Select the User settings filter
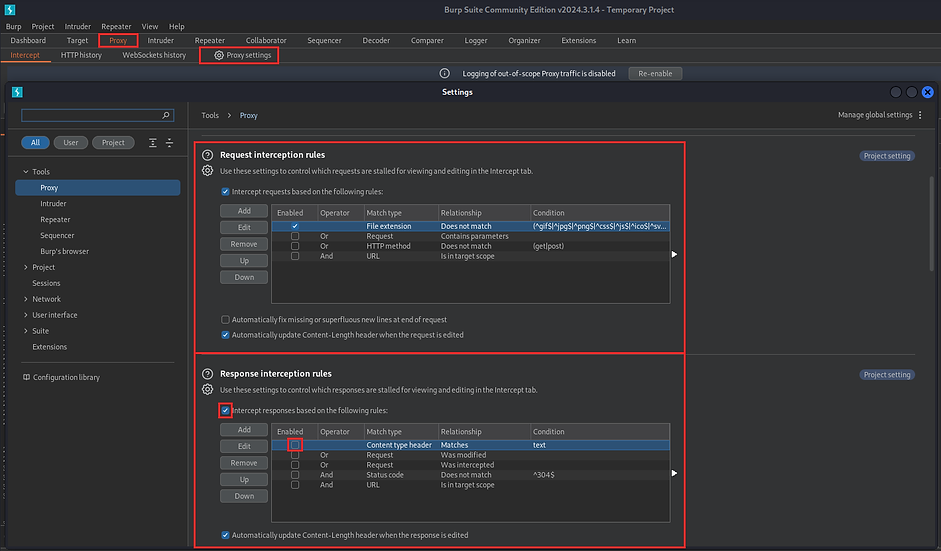The height and width of the screenshot is (551, 941). tap(71, 142)
